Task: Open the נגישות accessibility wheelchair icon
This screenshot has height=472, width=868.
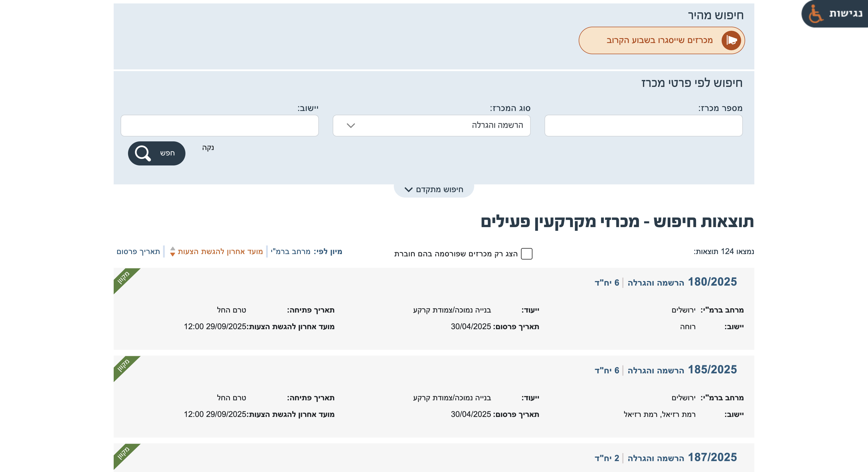Action: (816, 14)
